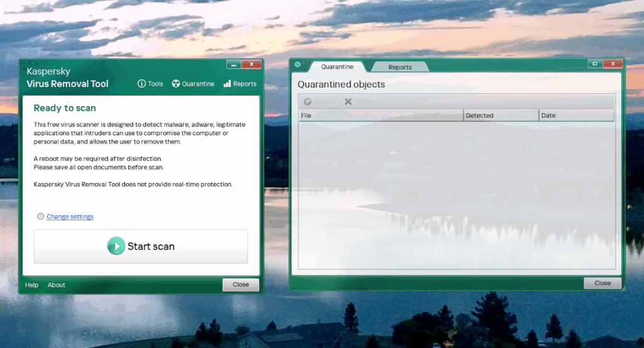
Task: Click the Reports bar chart icon
Action: click(227, 84)
